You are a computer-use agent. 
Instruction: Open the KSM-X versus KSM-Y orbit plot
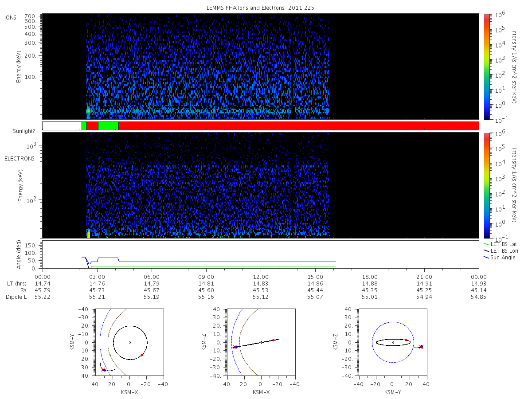pyautogui.click(x=129, y=342)
